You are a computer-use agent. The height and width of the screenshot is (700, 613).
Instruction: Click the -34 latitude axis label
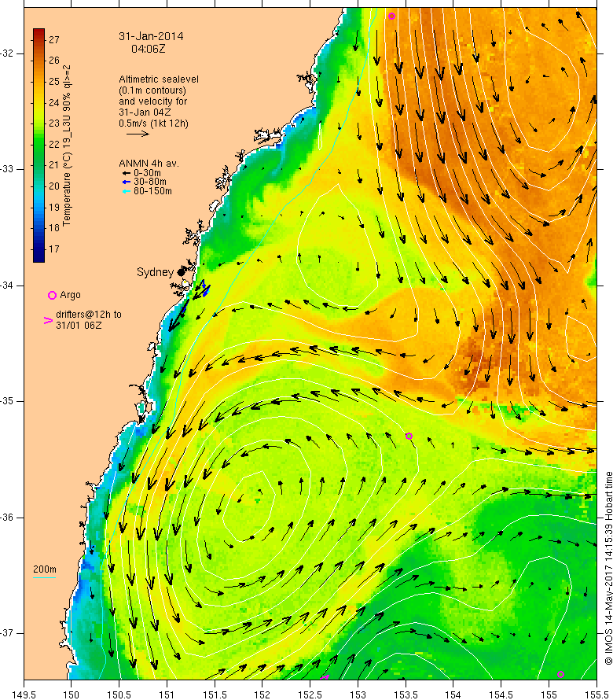[7, 286]
